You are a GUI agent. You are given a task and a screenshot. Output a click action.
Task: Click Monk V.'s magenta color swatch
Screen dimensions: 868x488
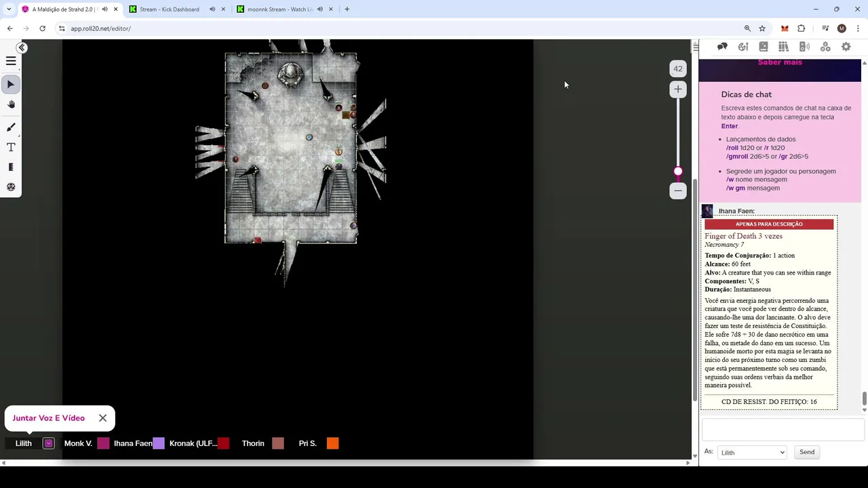[x=103, y=443]
